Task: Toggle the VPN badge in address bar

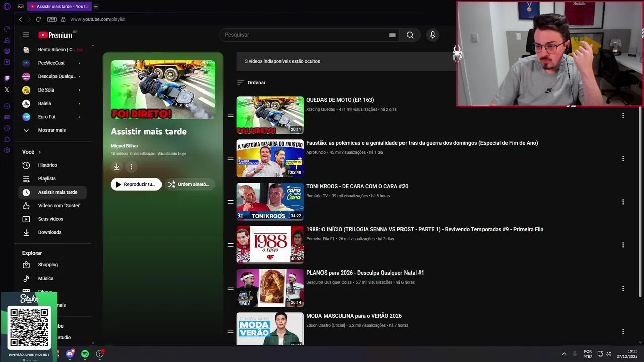Action: (52, 19)
